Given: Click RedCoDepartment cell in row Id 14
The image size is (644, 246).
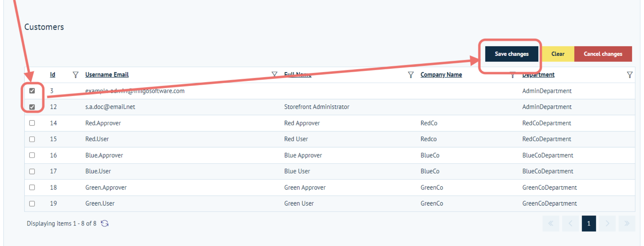Looking at the screenshot, I should point(547,123).
